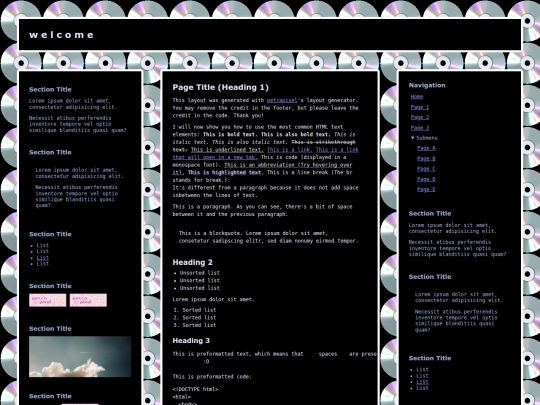Click the 'Page Title (Heading 1)' heading

point(220,87)
